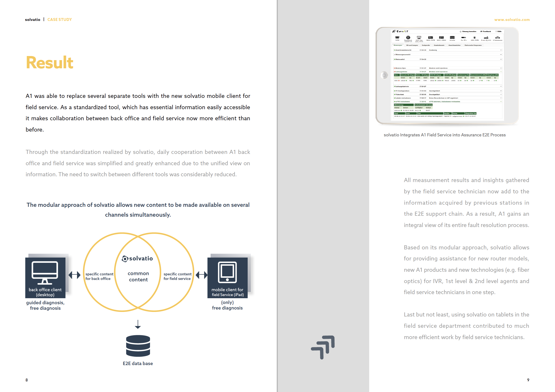Screen dimensions: 555x392
Task: Open the Hilfe help link
Action: [498, 32]
